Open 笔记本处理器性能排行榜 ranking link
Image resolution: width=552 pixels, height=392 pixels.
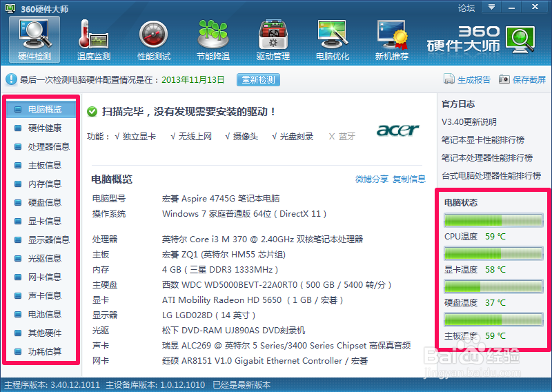[x=487, y=158]
